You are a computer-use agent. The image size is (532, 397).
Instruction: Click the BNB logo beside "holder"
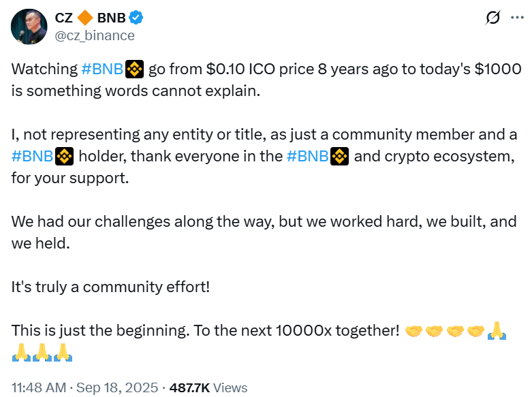pos(64,157)
